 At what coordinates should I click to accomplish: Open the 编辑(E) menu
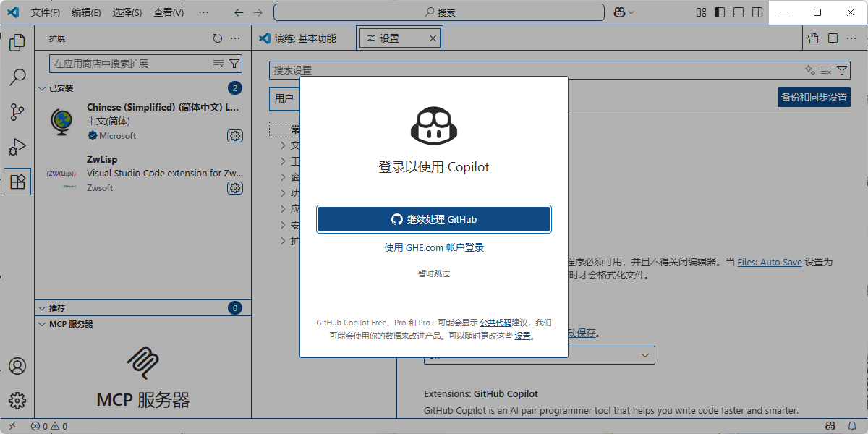87,12
